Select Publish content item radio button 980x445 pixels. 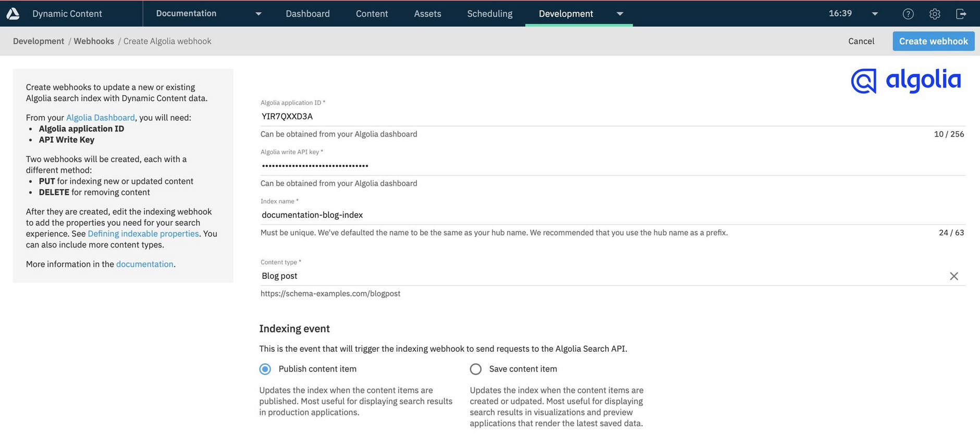(265, 369)
